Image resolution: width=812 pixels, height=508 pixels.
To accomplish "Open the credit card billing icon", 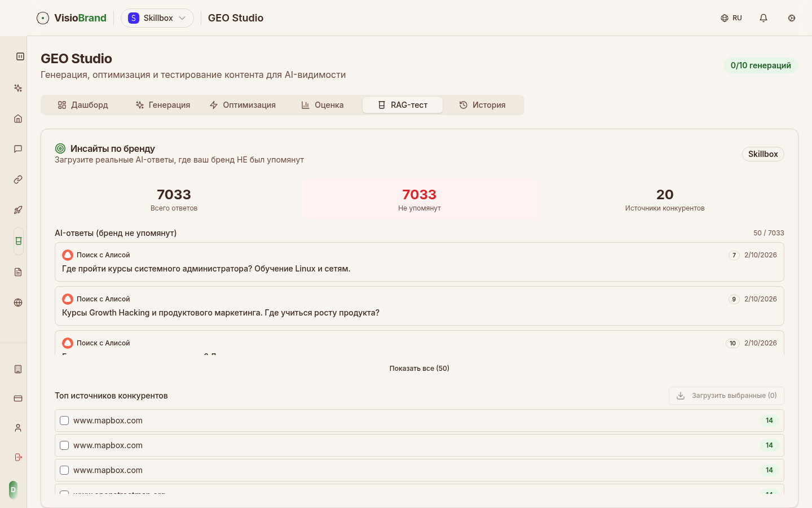I will click(x=18, y=398).
